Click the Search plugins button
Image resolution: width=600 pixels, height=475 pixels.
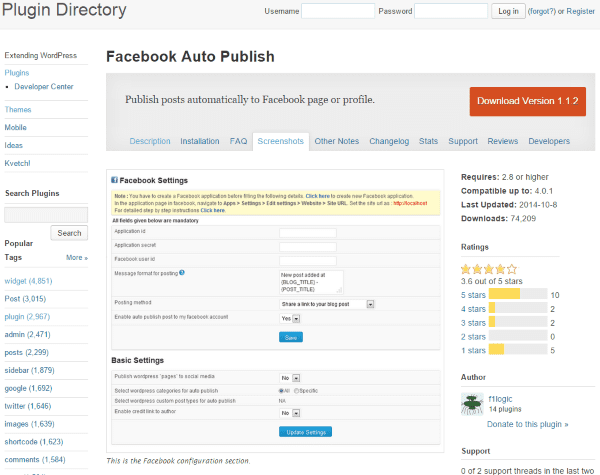click(69, 233)
